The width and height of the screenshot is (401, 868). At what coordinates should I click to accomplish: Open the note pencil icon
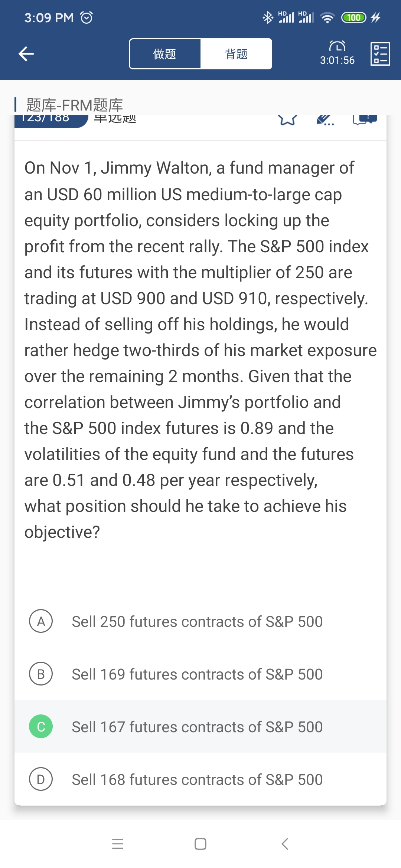coord(325,119)
